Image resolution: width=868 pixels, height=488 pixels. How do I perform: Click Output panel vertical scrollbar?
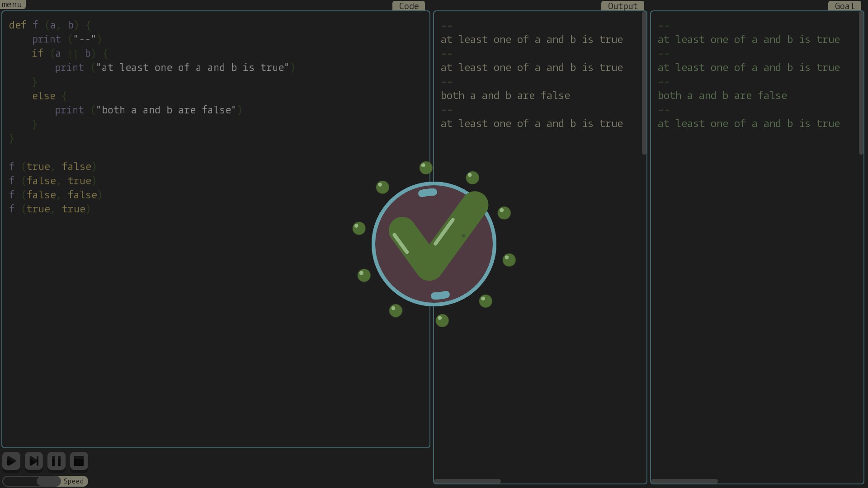(644, 84)
